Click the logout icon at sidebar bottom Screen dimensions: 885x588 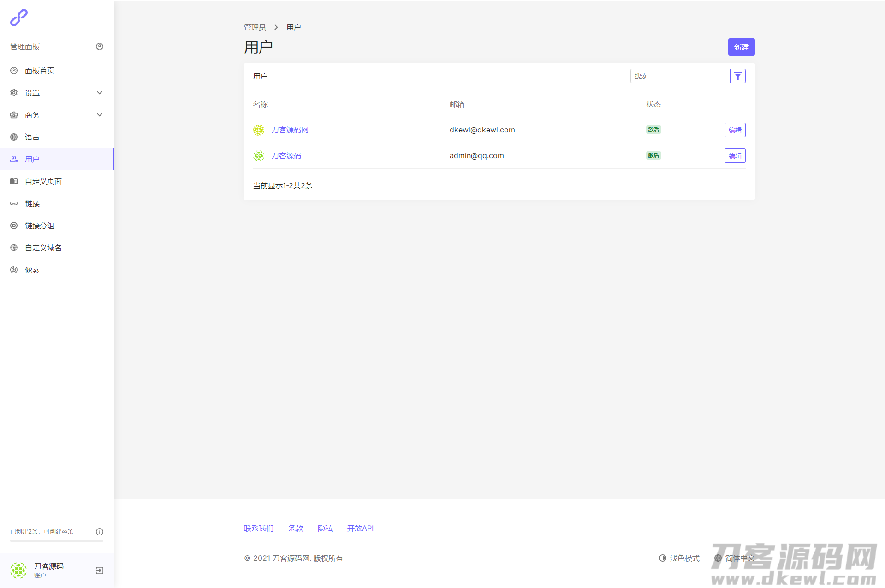click(100, 570)
